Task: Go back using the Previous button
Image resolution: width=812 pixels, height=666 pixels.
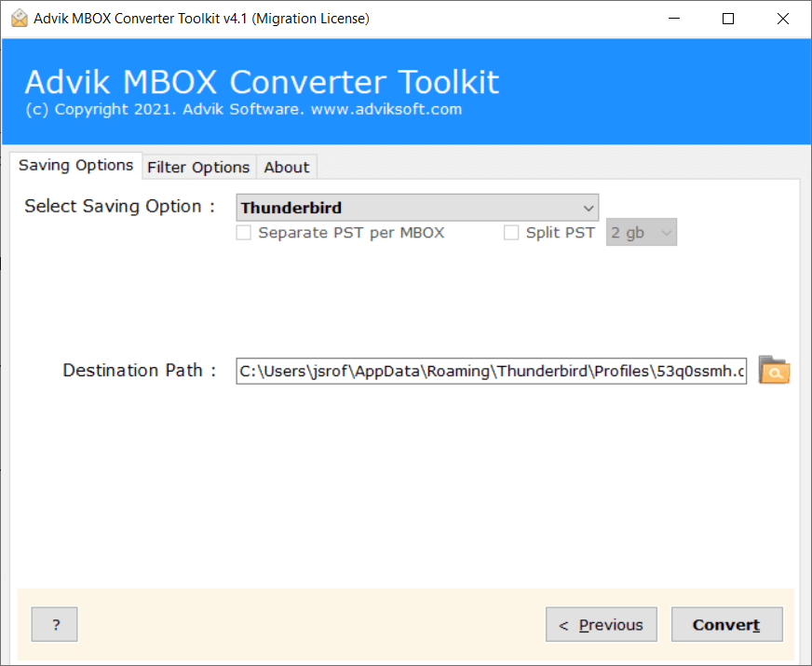Action: pos(602,625)
